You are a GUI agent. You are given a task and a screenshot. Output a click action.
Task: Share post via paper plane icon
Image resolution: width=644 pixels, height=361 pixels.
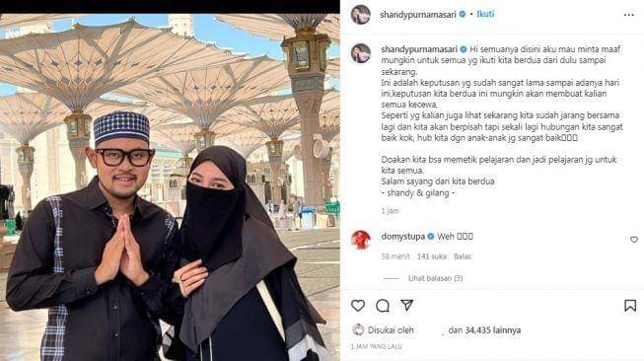click(406, 305)
